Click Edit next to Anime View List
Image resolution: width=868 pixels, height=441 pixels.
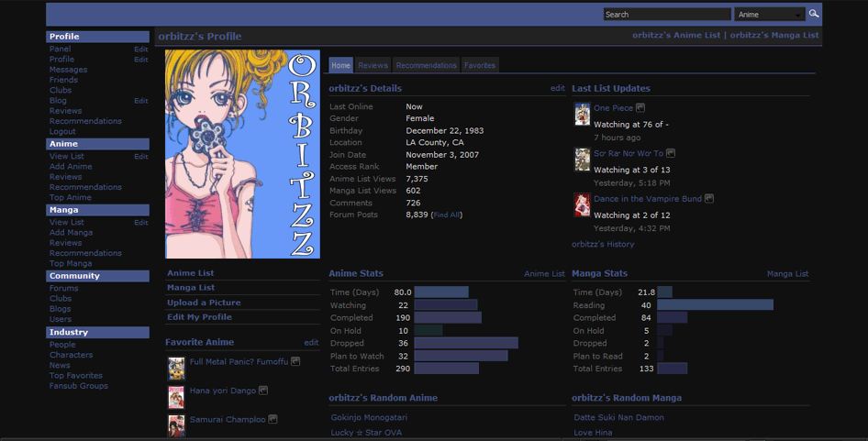(141, 157)
